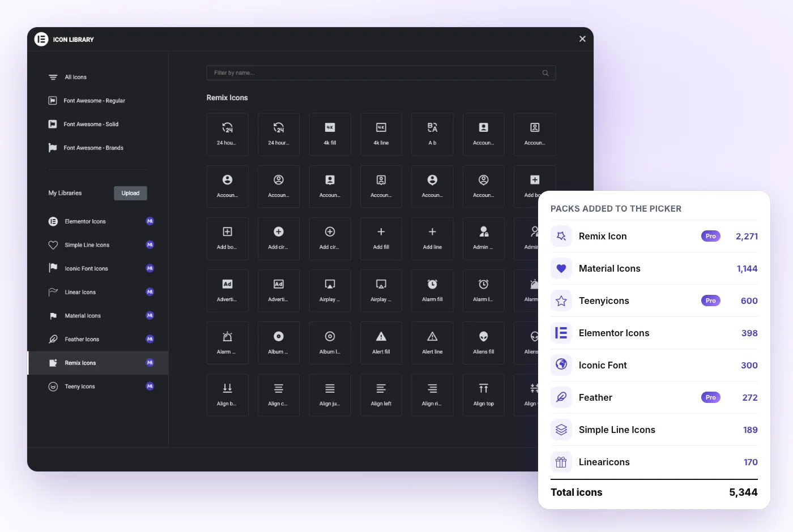Click Simple Line Icons in the packs card
Image resolution: width=793 pixels, height=532 pixels.
[x=654, y=430]
